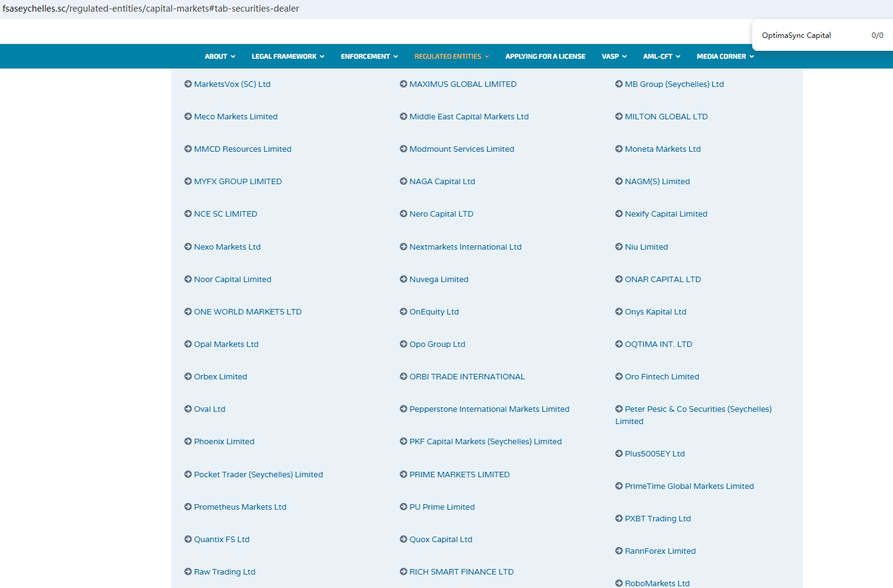This screenshot has height=588, width=893.
Task: Open PU Prime Limited link
Action: point(442,507)
